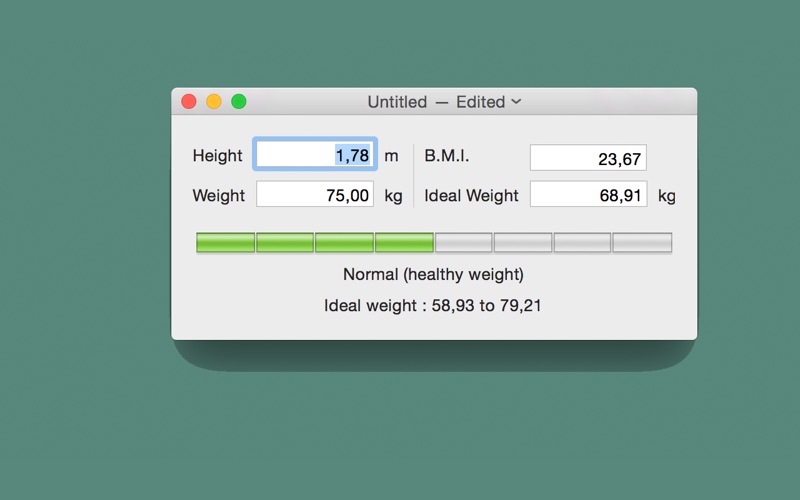The width and height of the screenshot is (800, 500).
Task: Click the B.M.I. value field
Action: coord(588,158)
